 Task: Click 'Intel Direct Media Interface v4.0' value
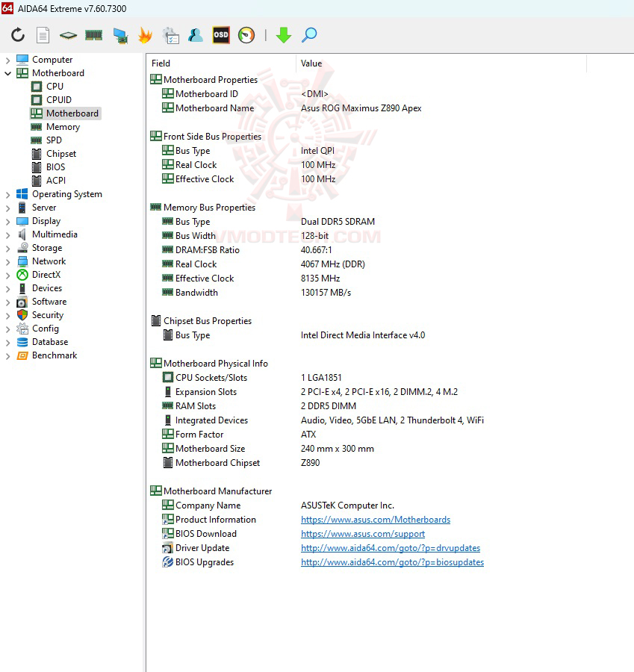pos(363,335)
